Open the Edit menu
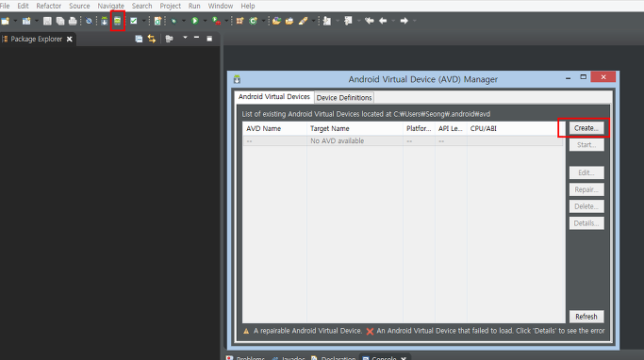The height and width of the screenshot is (360, 644). coord(23,6)
